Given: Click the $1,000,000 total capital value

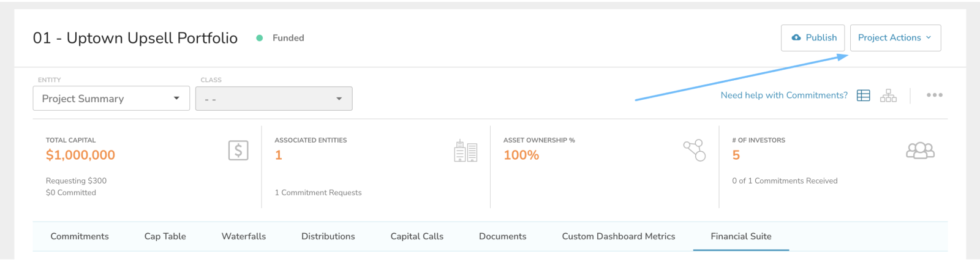Looking at the screenshot, I should point(80,155).
